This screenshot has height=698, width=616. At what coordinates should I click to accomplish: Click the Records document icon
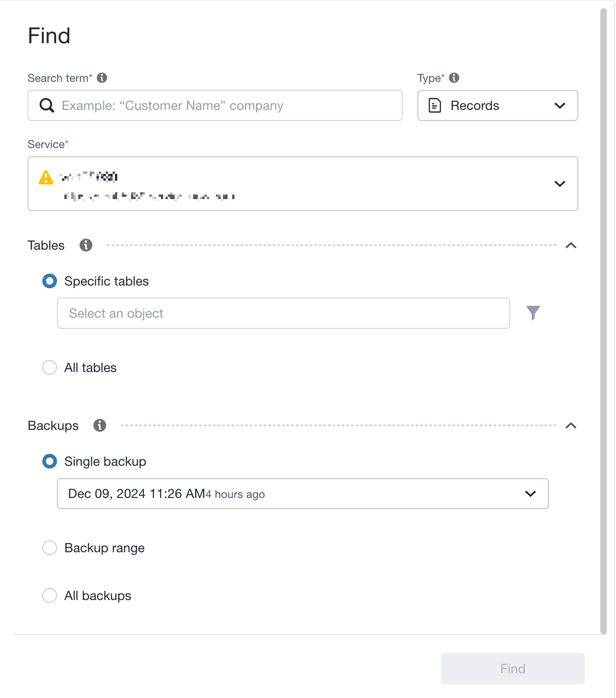tap(434, 105)
